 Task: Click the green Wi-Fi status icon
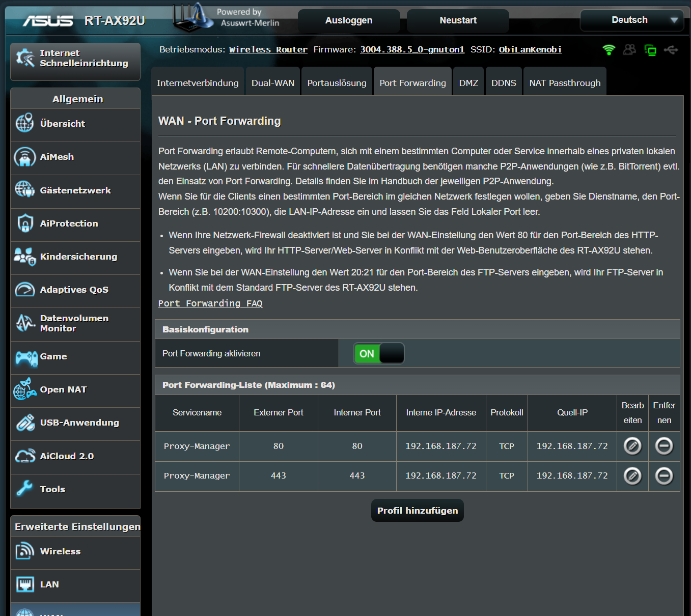click(609, 50)
